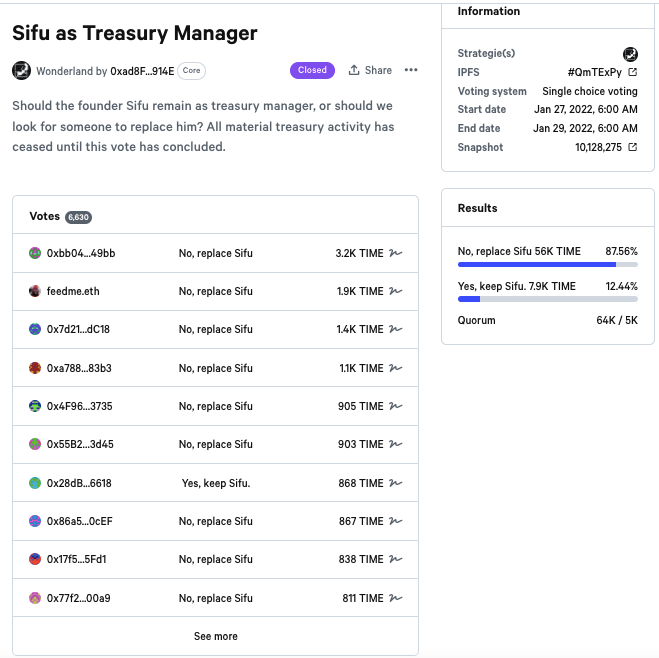659x658 pixels.
Task: Click the Strategies avatar icon
Action: click(x=630, y=54)
